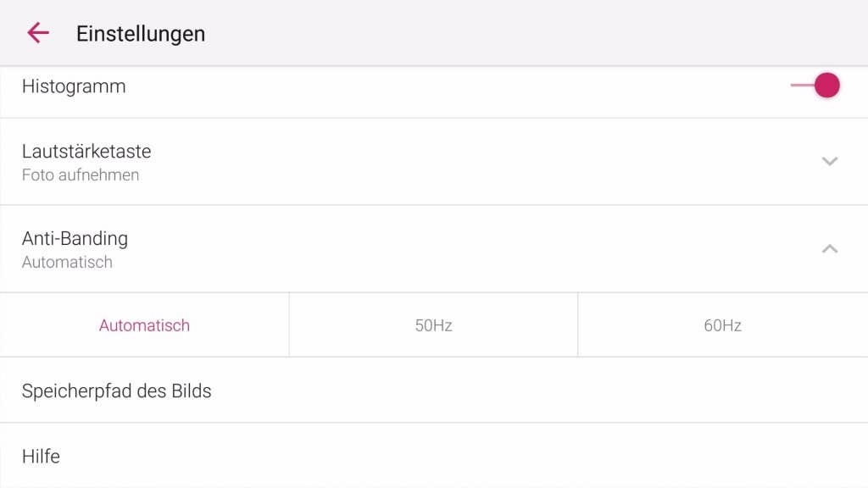Click the Einstellungen page title
This screenshot has width=868, height=488.
[141, 34]
